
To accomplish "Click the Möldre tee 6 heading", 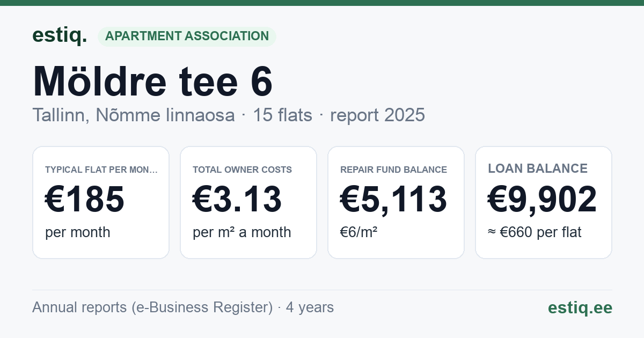I will click(152, 81).
